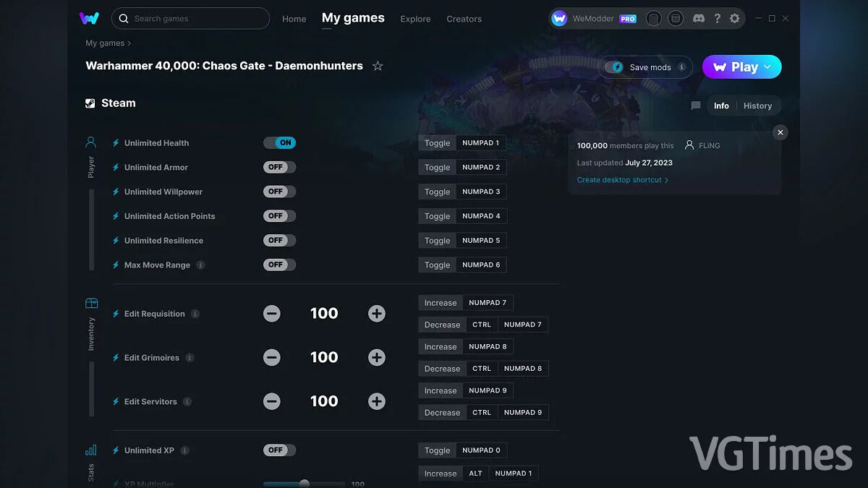This screenshot has width=868, height=488.
Task: Switch to Info tab
Action: (x=721, y=106)
